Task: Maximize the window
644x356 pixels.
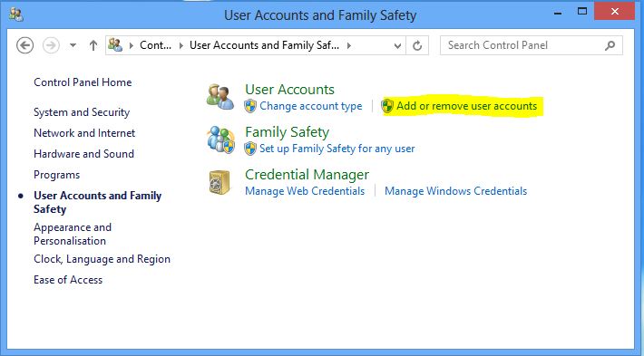Action: coord(582,12)
